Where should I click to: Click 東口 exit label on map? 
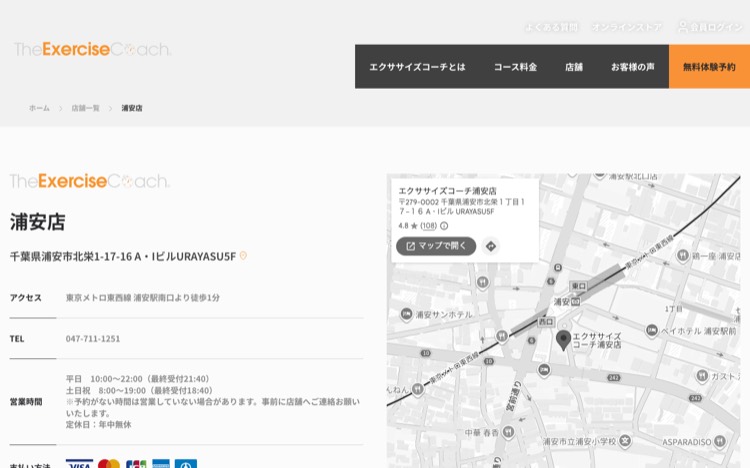click(x=578, y=286)
